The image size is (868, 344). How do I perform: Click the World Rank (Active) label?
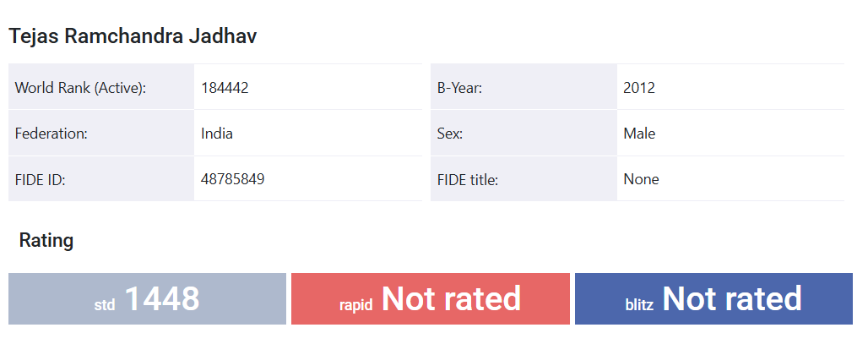pyautogui.click(x=81, y=87)
